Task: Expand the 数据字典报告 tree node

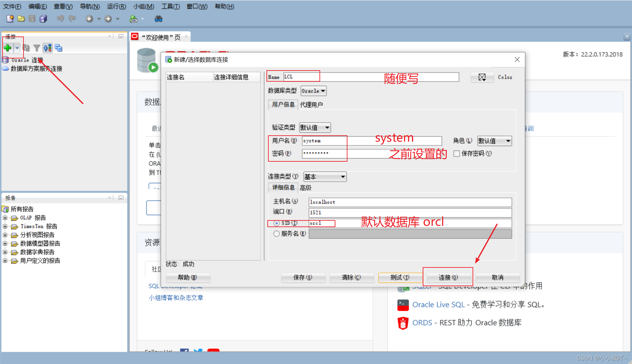Action: coord(5,252)
